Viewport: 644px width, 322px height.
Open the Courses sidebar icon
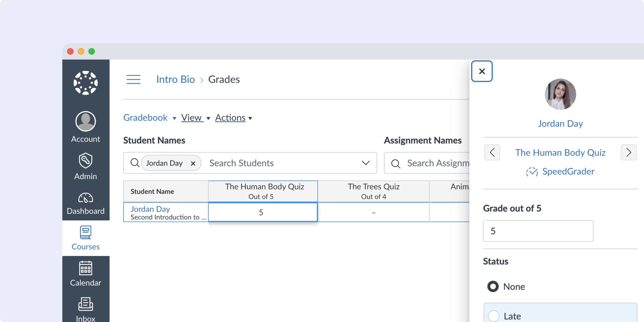(86, 238)
